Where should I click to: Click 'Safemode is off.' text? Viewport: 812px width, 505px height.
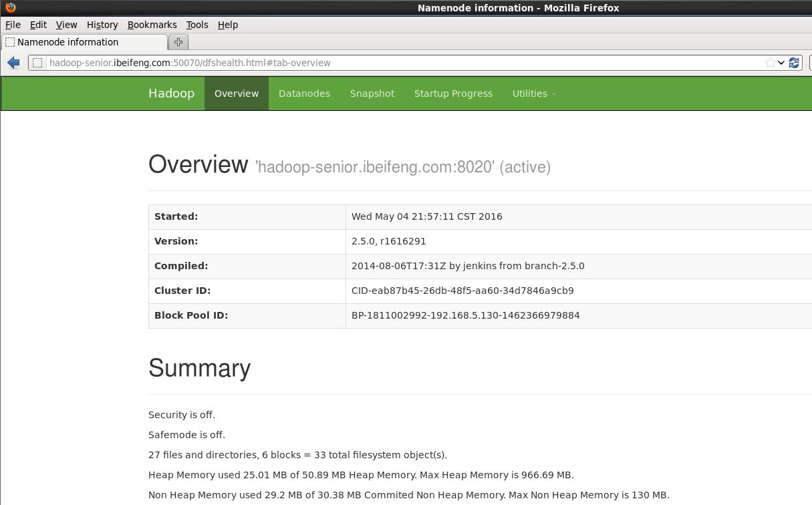(186, 435)
